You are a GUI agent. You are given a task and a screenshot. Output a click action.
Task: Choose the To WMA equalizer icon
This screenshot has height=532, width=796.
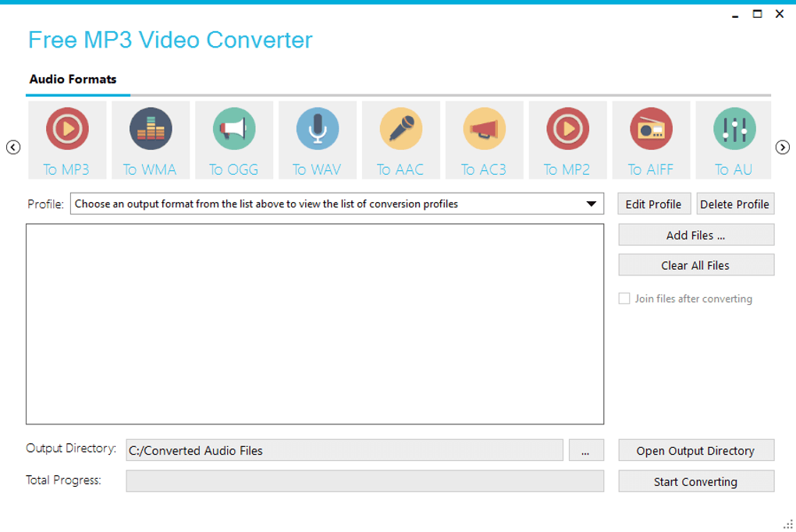[151, 140]
